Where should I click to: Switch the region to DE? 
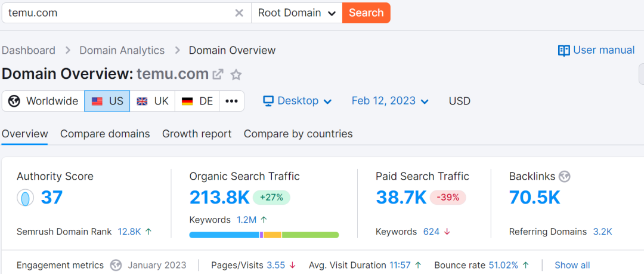click(x=197, y=101)
